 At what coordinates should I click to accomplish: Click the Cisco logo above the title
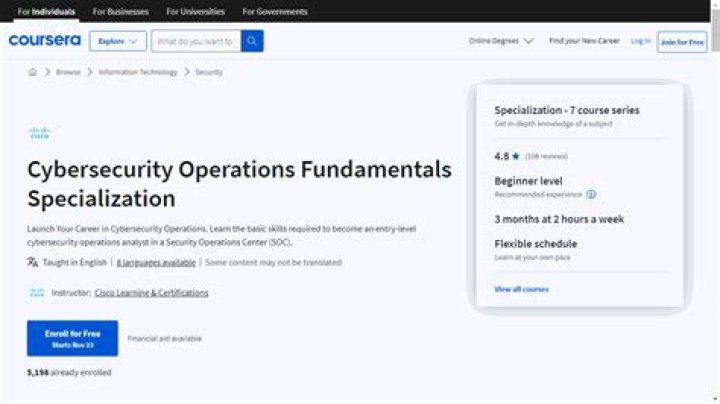coord(39,133)
